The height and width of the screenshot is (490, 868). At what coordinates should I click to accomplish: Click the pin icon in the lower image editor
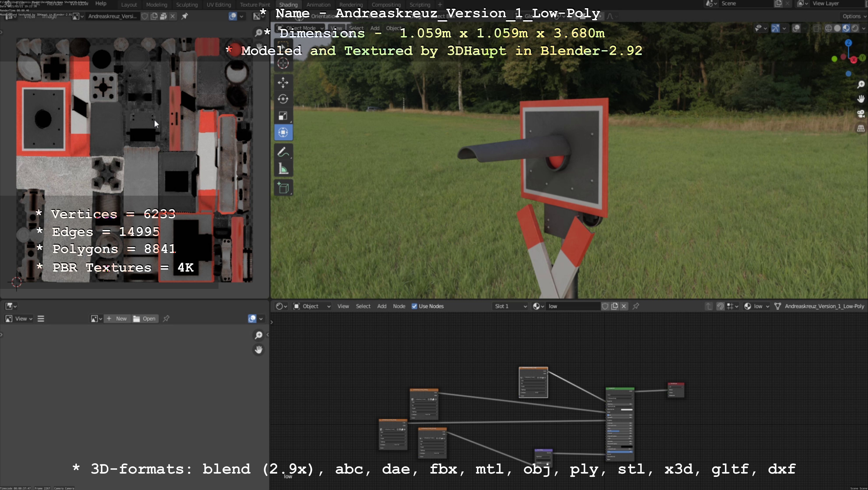[x=166, y=319]
